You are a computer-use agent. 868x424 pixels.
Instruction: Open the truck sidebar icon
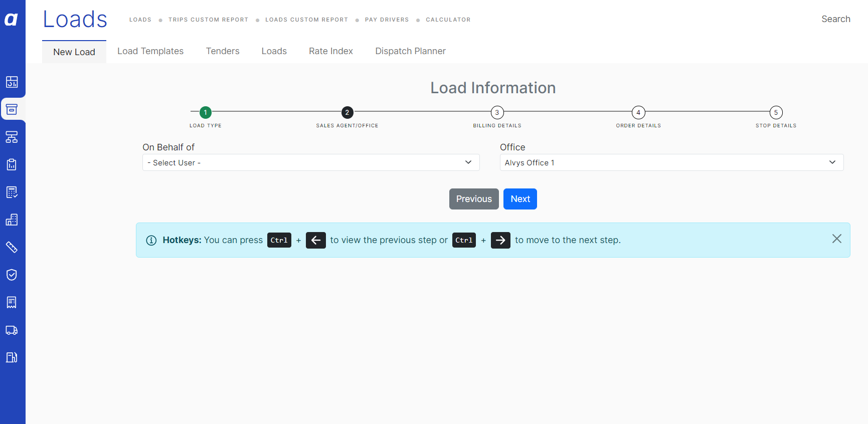pos(12,330)
